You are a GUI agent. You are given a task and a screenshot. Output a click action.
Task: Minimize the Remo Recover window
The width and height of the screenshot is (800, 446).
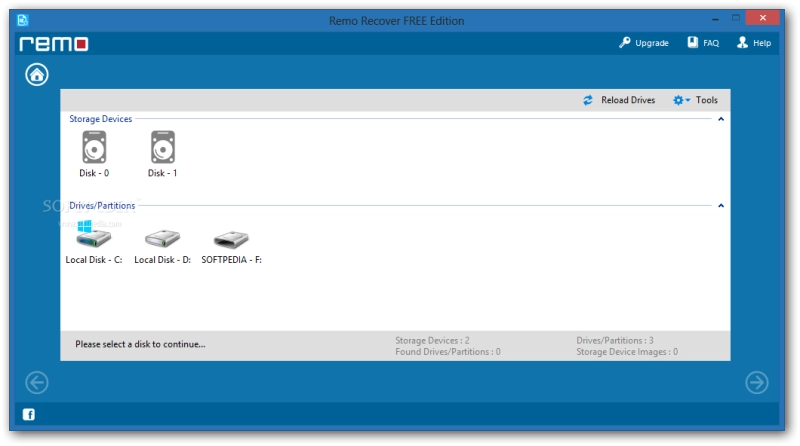[715, 18]
